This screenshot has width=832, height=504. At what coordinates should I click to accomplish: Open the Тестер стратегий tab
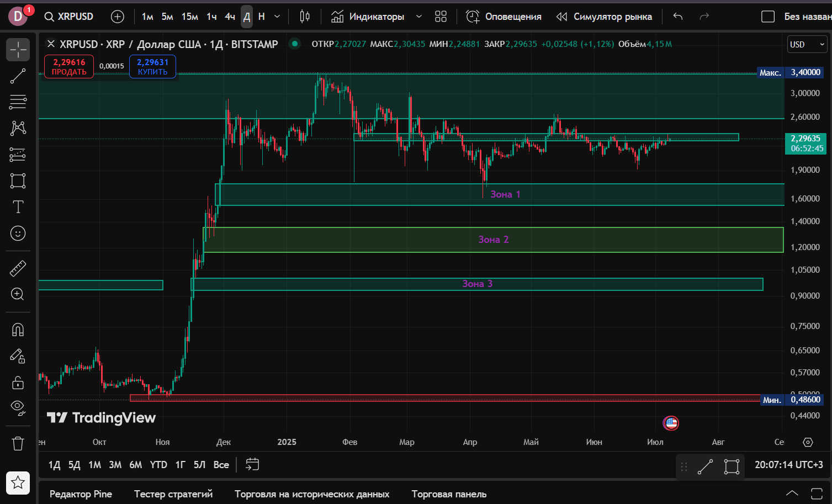[x=173, y=494]
